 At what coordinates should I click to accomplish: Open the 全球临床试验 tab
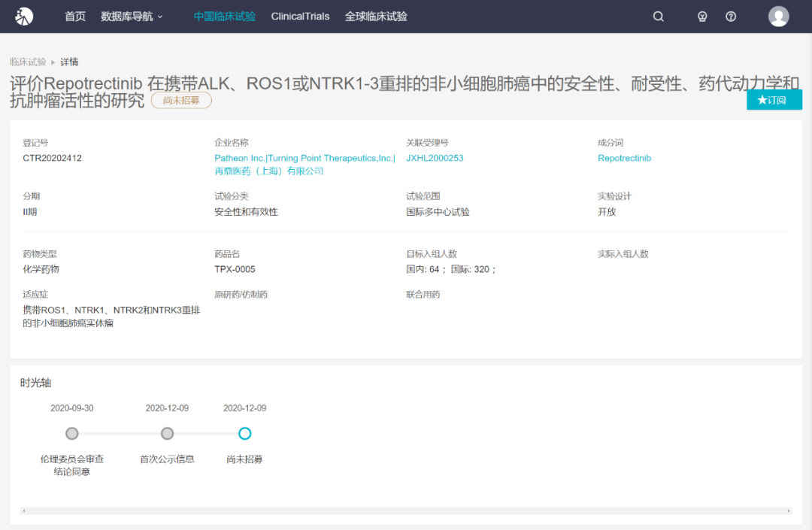(376, 17)
